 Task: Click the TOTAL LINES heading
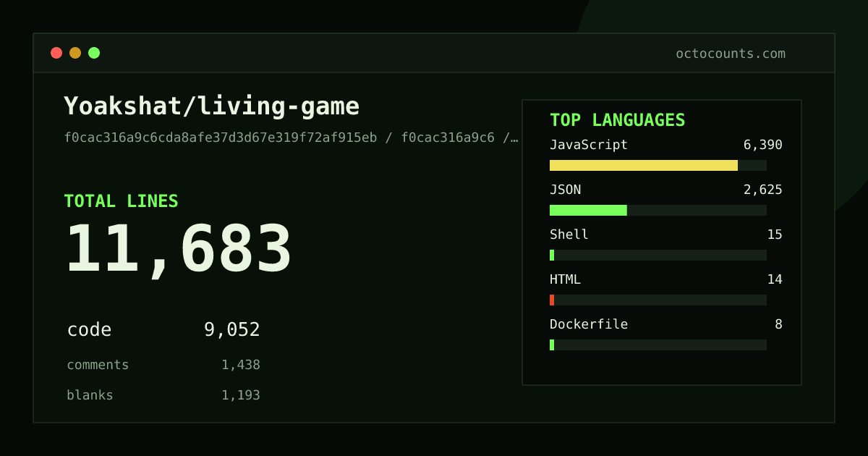tap(121, 201)
